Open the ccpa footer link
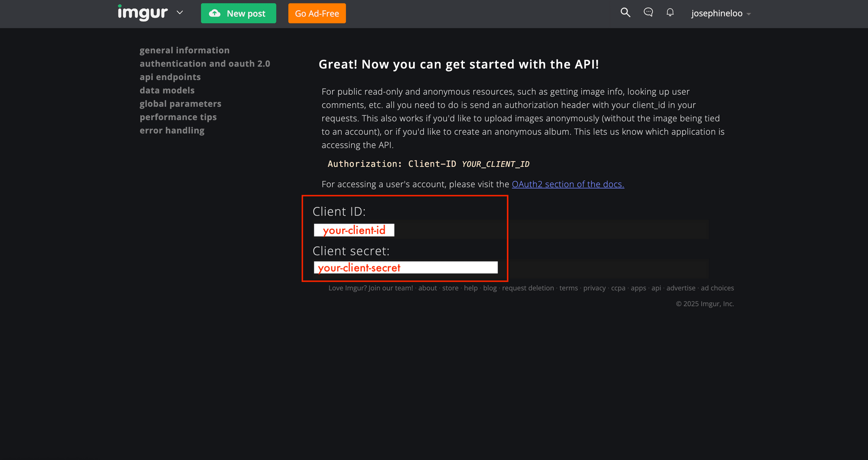868x460 pixels. click(618, 288)
